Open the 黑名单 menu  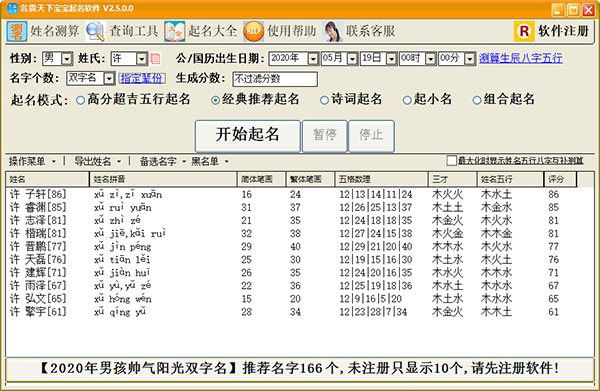[x=210, y=161]
